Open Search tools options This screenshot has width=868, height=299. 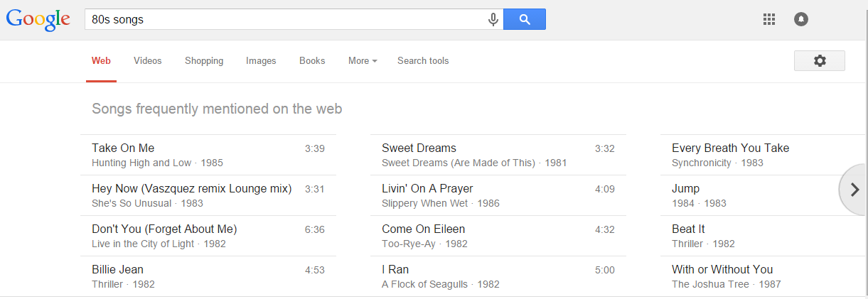coord(423,61)
